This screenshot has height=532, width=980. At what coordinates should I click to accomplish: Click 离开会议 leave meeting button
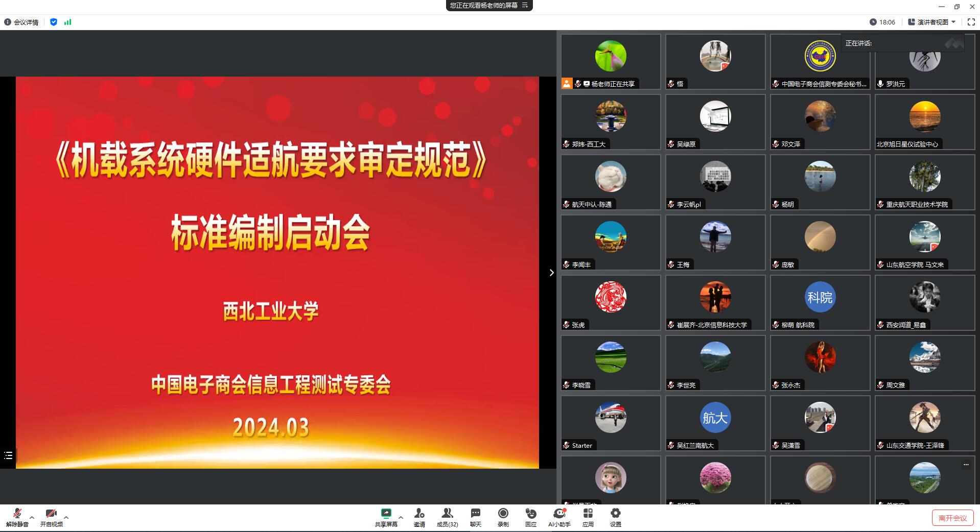pos(952,518)
